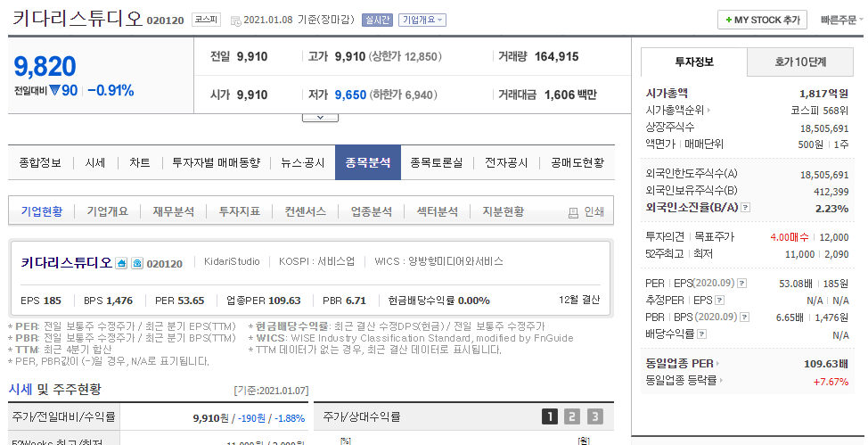Click arrow next to 동일업종 등락률
The height and width of the screenshot is (445, 868).
tap(721, 380)
